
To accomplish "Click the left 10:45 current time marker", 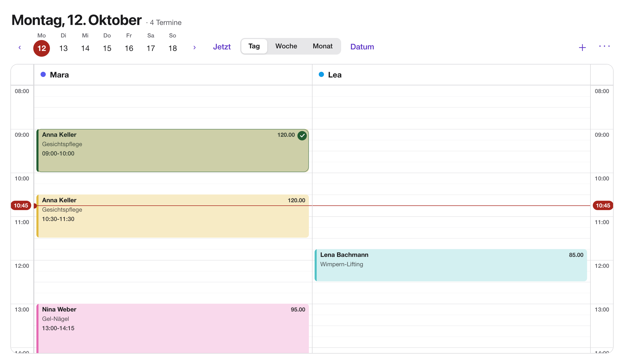I will coord(21,205).
